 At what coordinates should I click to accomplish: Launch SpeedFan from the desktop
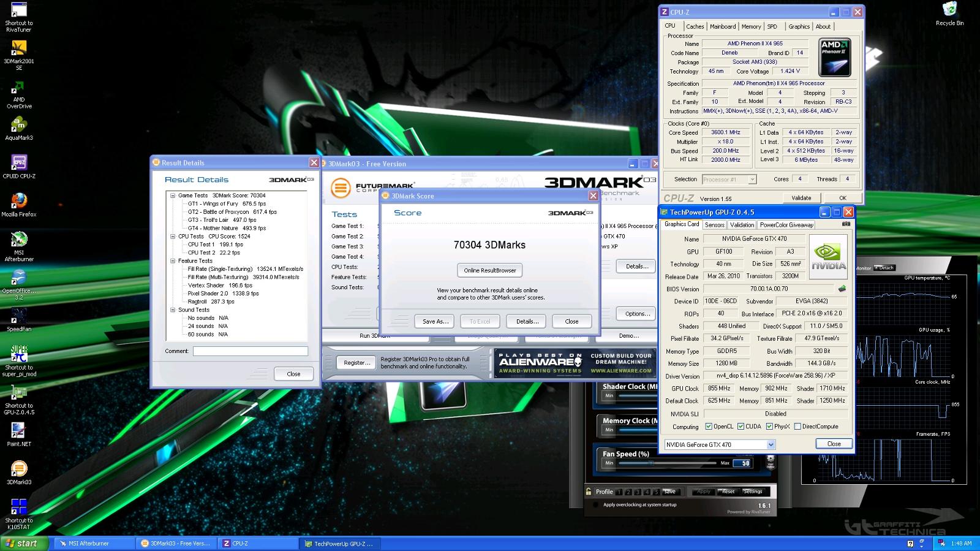[x=19, y=320]
